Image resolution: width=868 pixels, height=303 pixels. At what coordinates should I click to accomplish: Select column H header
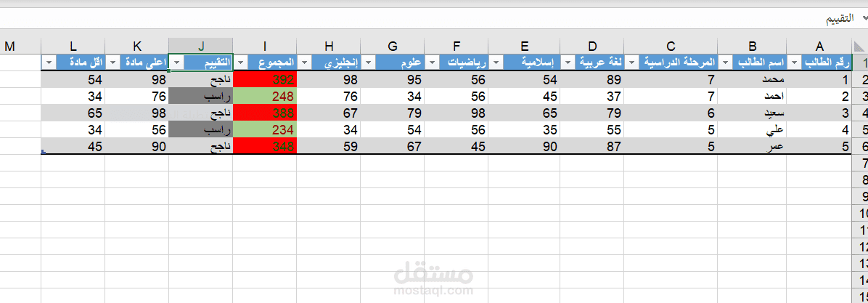(x=329, y=47)
